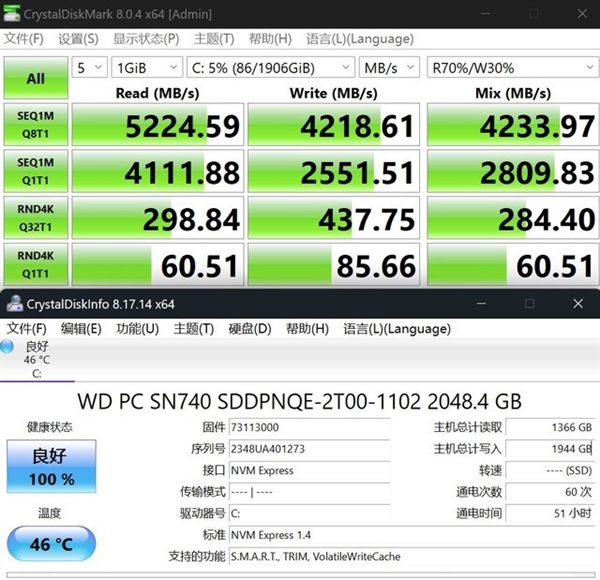The width and height of the screenshot is (600, 580).
Task: Click the 46 °C temperature indicator
Action: pyautogui.click(x=52, y=545)
